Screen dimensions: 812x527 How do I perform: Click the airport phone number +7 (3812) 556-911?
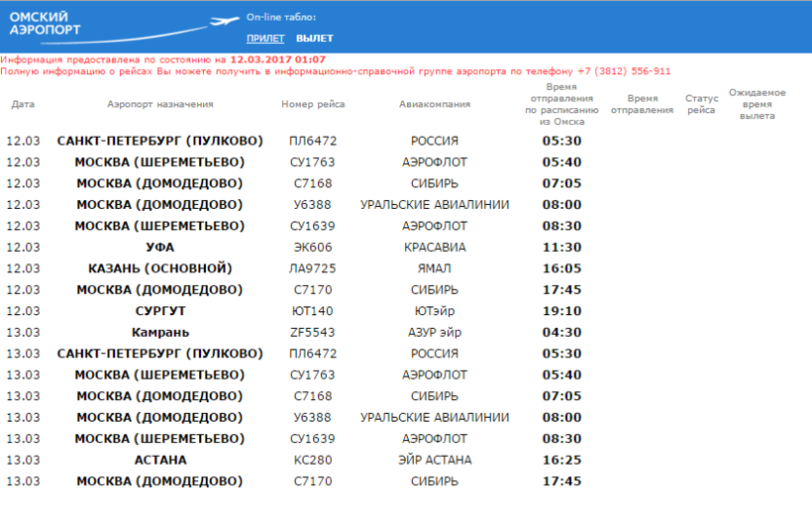coord(624,71)
